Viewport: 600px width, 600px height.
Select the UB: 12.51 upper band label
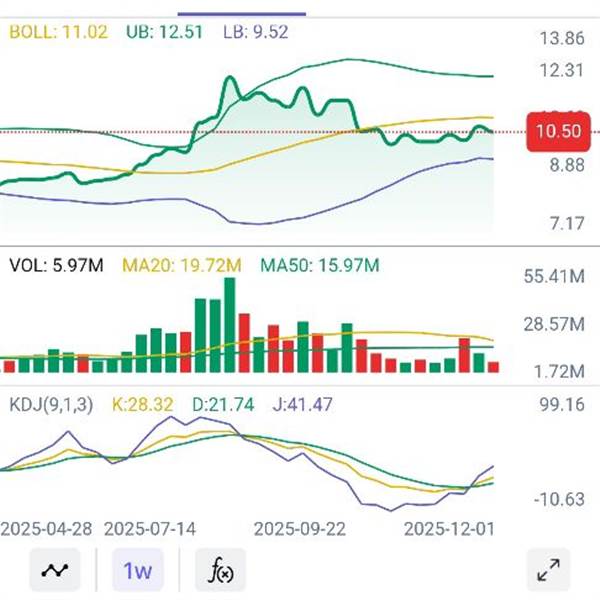(x=164, y=32)
